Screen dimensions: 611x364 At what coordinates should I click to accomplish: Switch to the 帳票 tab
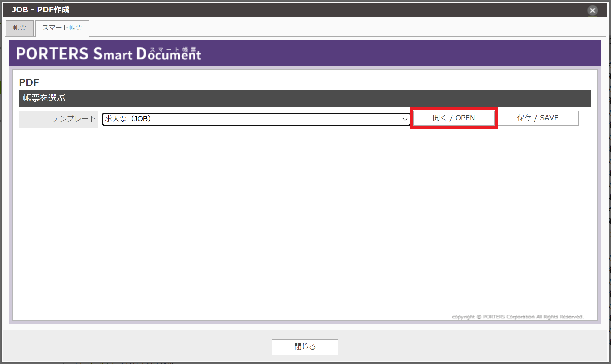point(19,28)
